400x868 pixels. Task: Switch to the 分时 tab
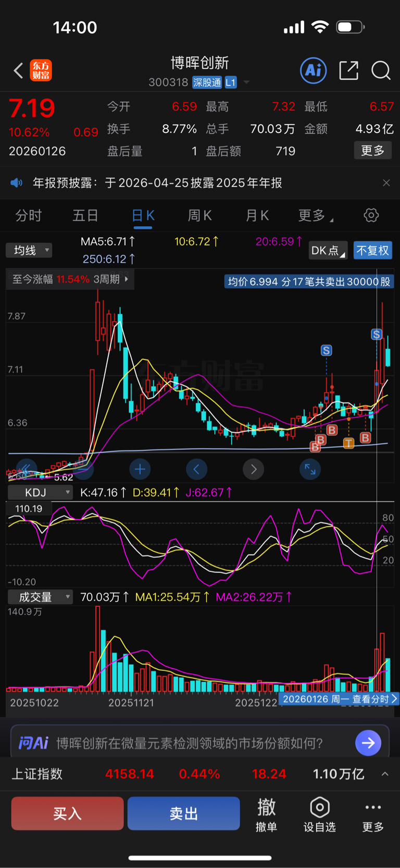29,215
